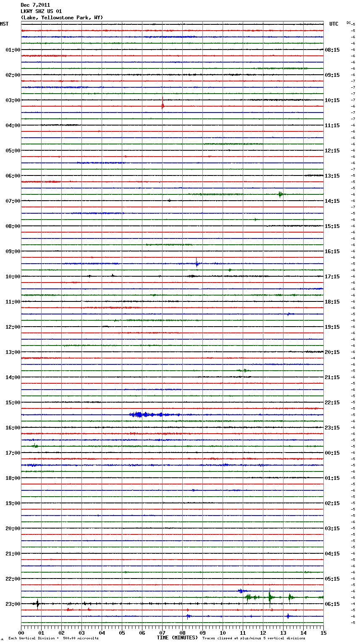Click the black spike at start of 23:00 trace

[x=37, y=604]
